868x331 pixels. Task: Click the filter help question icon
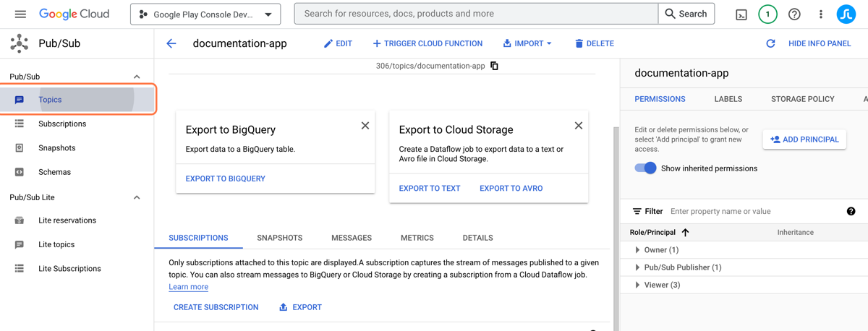[851, 212]
